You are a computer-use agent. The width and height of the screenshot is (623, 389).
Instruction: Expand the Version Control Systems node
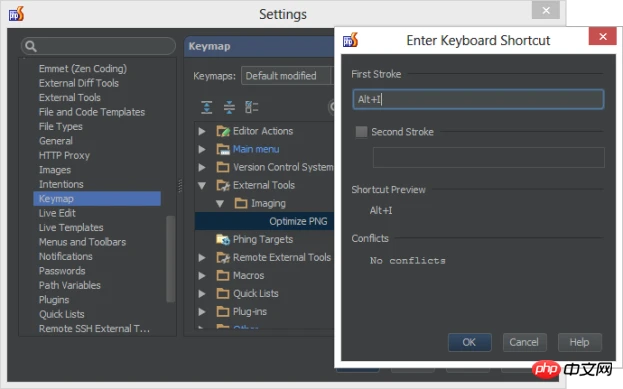(x=202, y=167)
